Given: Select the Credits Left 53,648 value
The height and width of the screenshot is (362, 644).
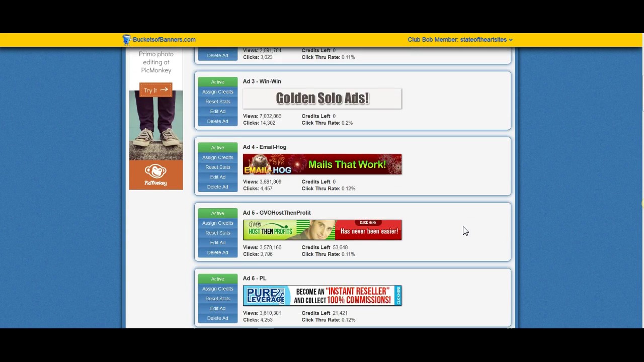Looking at the screenshot, I should coord(340,247).
